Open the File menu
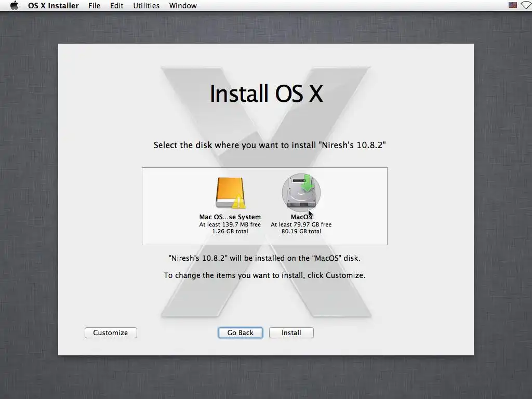This screenshot has height=399, width=532. point(95,6)
